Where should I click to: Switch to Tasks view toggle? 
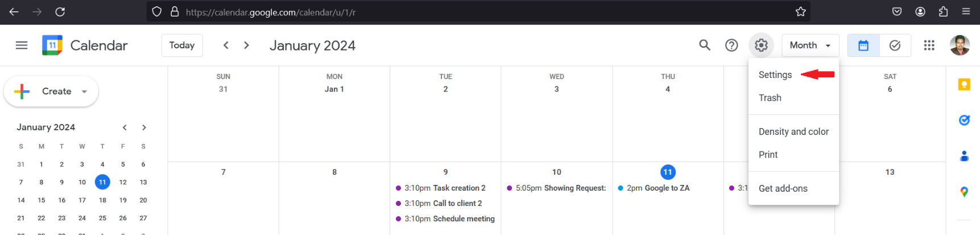pos(895,46)
